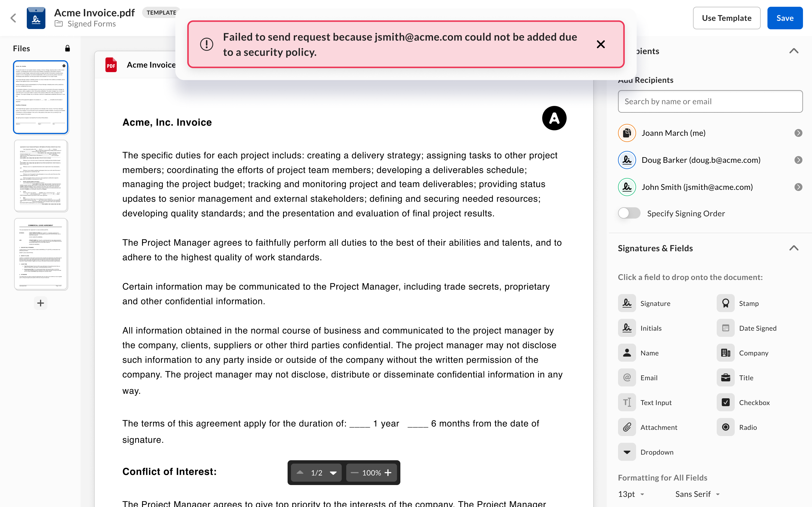Add an Initials field
This screenshot has width=812, height=507.
click(627, 328)
